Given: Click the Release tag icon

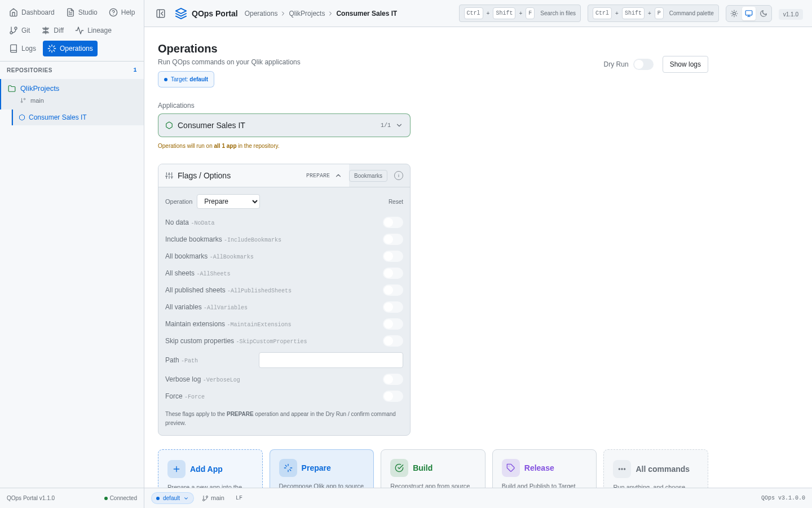Looking at the screenshot, I should (x=511, y=468).
